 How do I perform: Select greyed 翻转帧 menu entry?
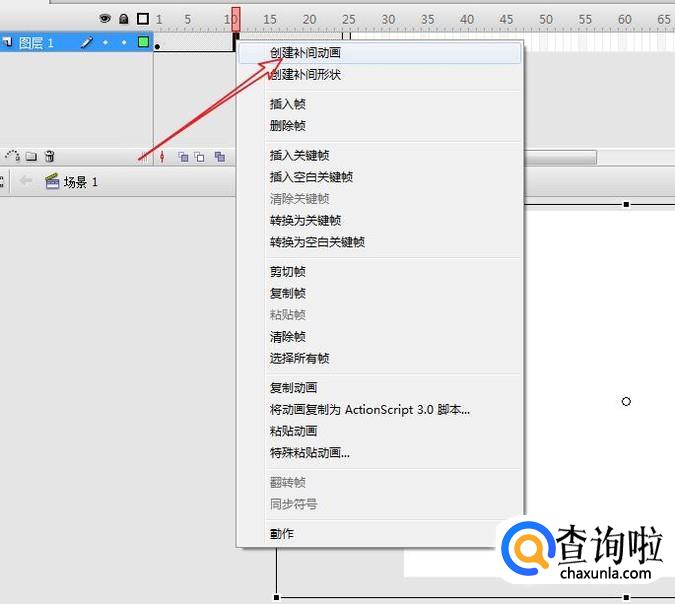380,482
